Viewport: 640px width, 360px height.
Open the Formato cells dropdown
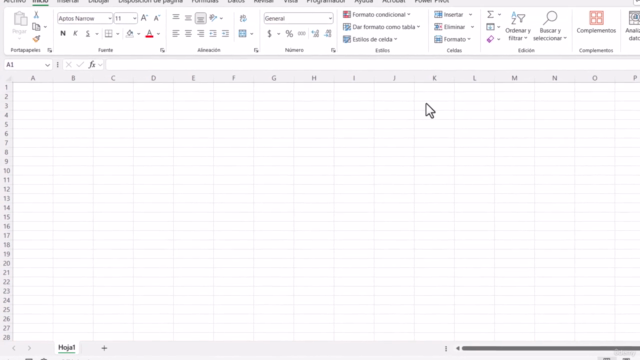point(452,39)
